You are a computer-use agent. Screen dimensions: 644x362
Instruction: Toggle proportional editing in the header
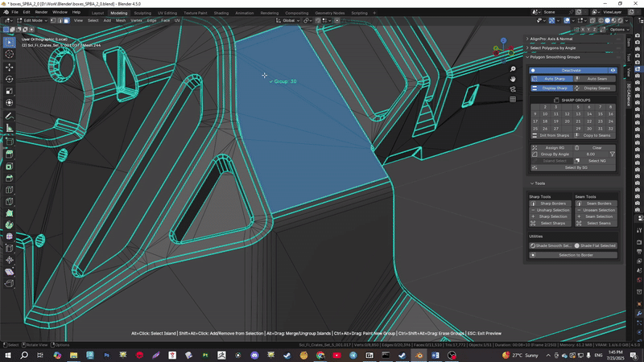pos(337,21)
